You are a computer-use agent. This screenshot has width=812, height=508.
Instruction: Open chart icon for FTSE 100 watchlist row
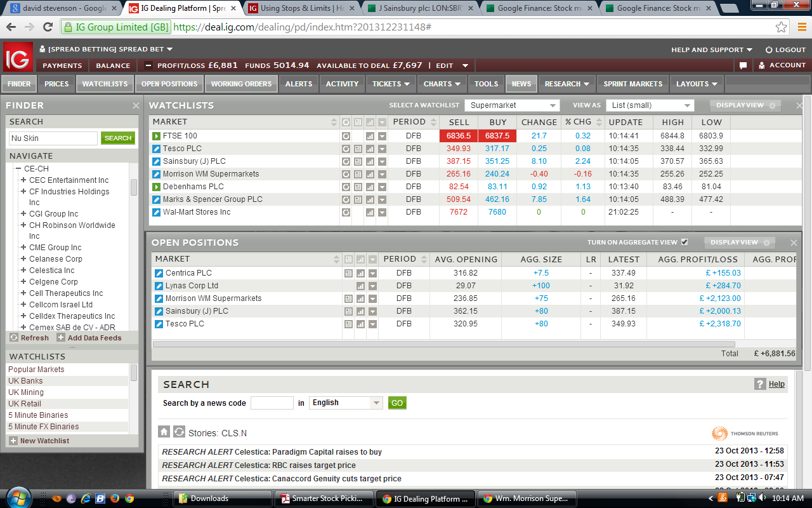tap(370, 136)
